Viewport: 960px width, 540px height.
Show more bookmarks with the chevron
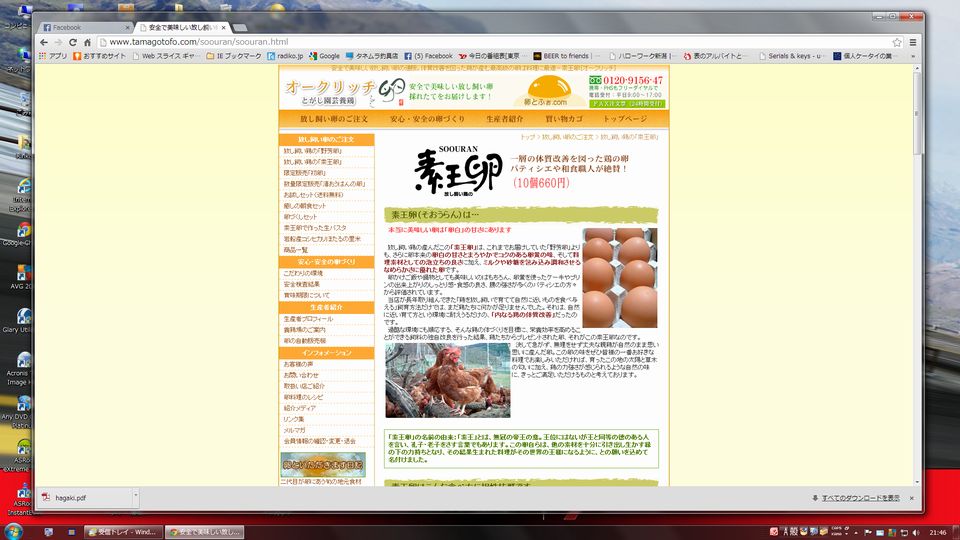912,56
